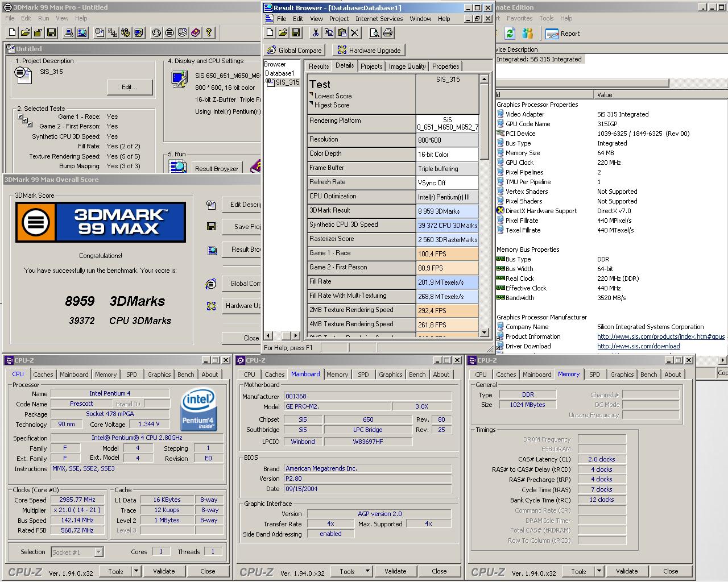Switch to Results tab in Result Browser
Screen dimensions: 728x582
[x=318, y=66]
